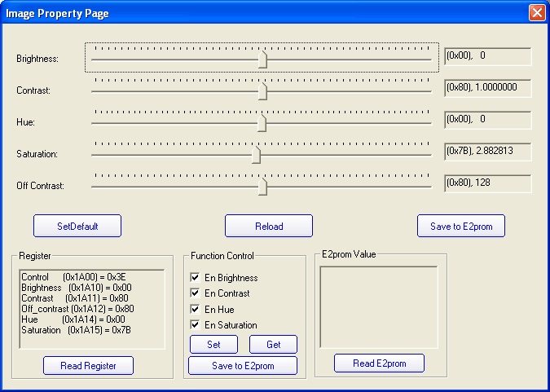Click the Off Contrast slider thumb

click(x=262, y=186)
